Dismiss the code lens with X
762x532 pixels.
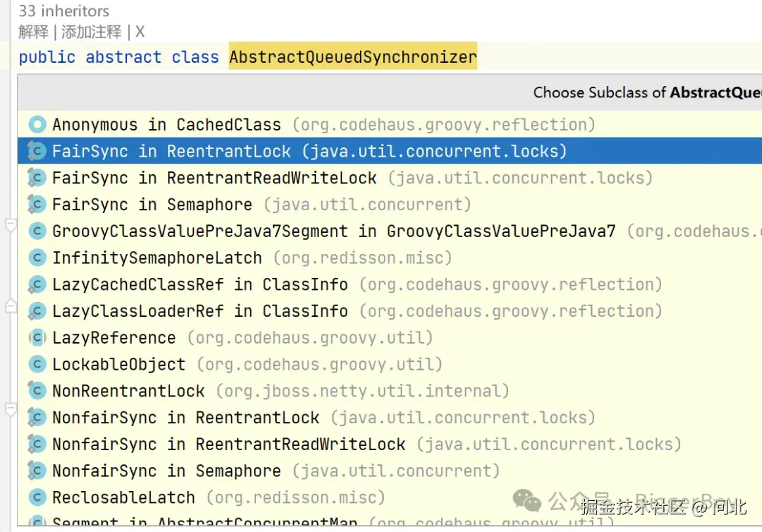click(140, 32)
